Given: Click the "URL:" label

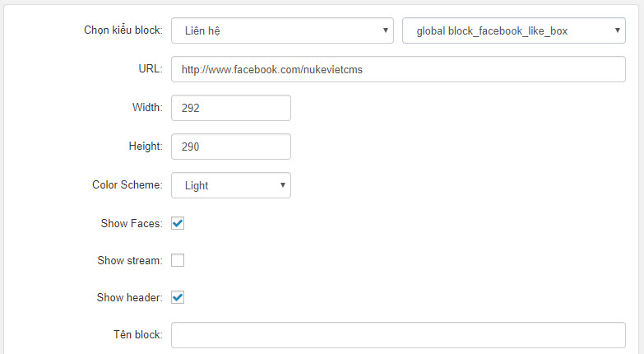Looking at the screenshot, I should tap(151, 68).
